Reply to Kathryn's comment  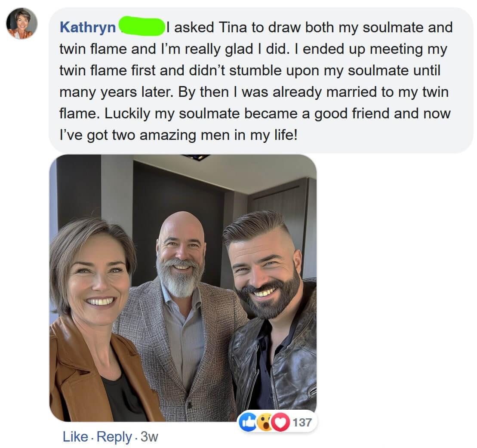114,437
